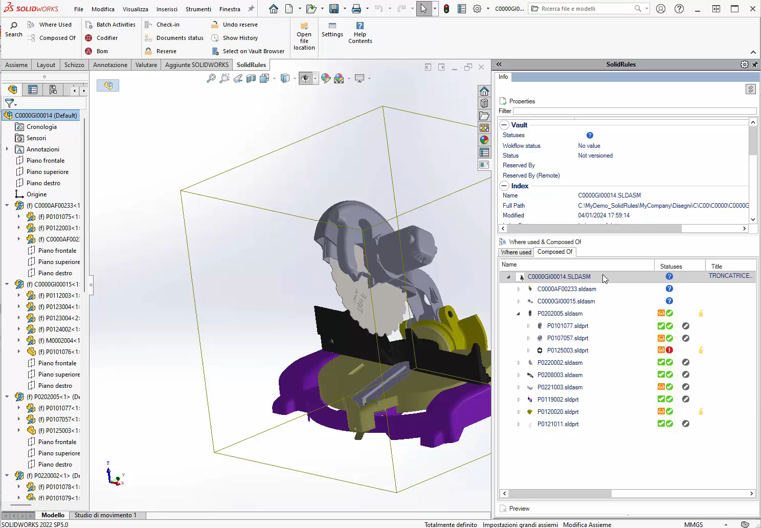Select Cronologia in feature tree
The height and width of the screenshot is (528, 761).
[x=41, y=127]
